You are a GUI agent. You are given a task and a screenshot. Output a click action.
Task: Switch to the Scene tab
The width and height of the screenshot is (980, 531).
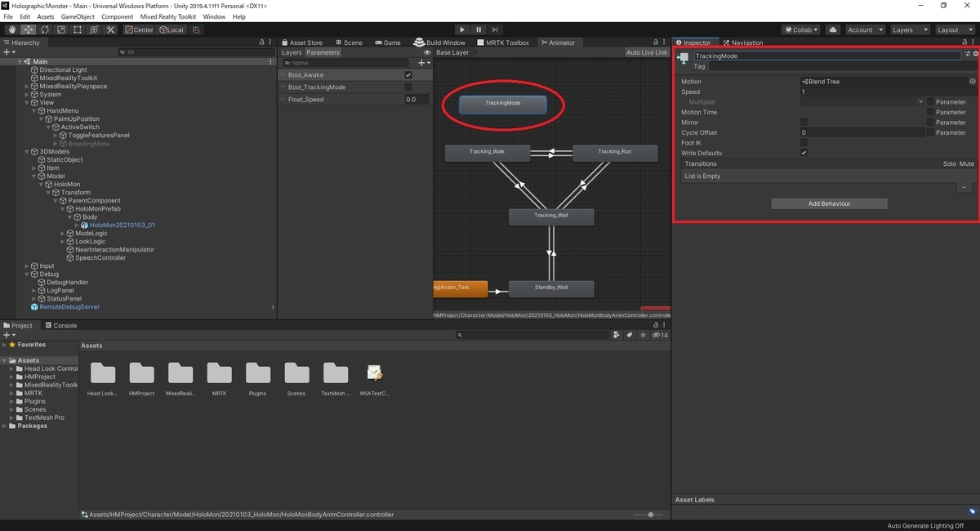click(348, 42)
